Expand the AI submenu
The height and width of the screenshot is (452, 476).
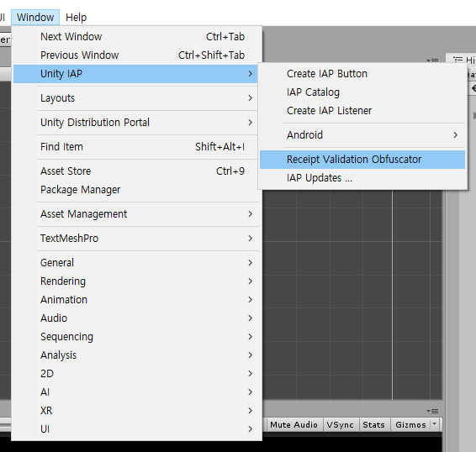click(x=136, y=392)
